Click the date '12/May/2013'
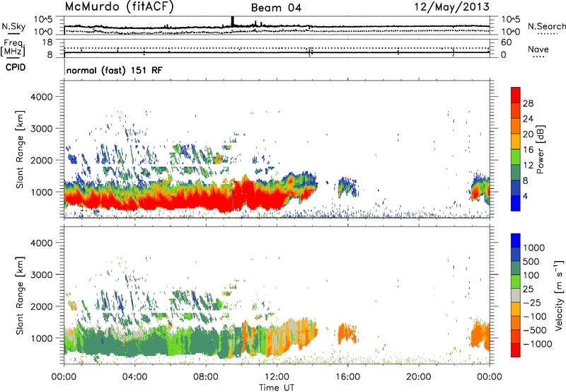The image size is (566, 392). click(451, 7)
